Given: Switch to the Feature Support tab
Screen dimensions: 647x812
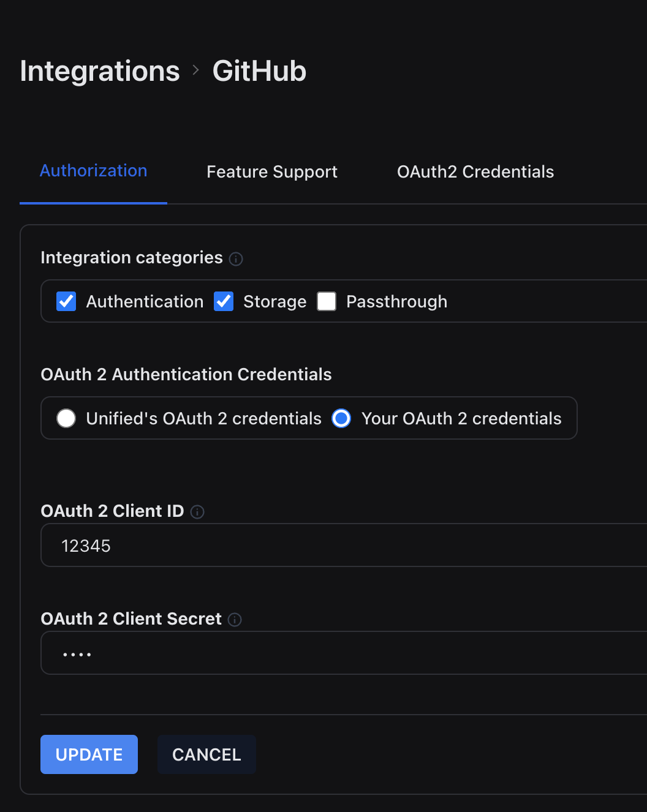Looking at the screenshot, I should click(x=272, y=172).
